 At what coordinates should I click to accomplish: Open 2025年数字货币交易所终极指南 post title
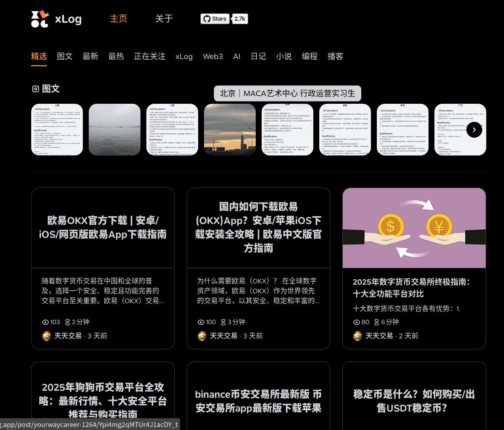click(412, 288)
